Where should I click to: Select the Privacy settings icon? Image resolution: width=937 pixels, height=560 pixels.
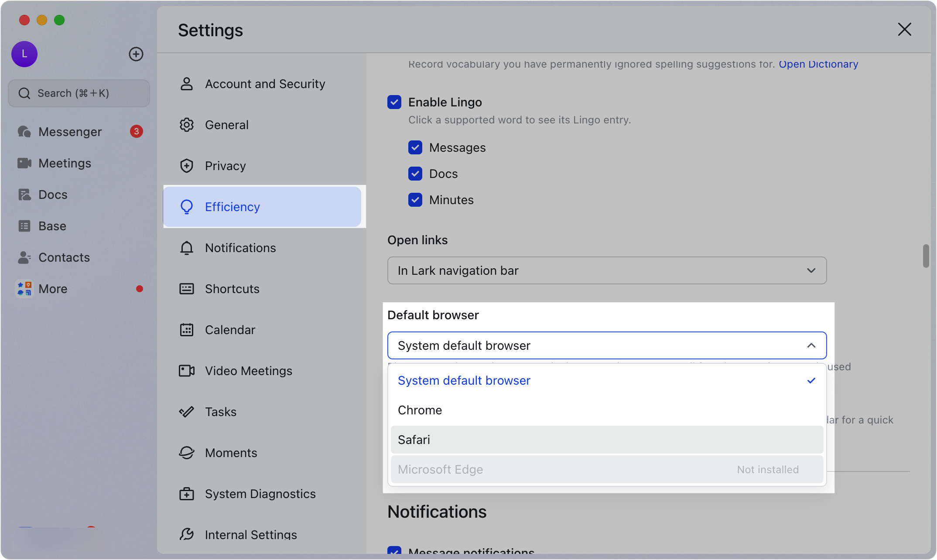click(187, 165)
